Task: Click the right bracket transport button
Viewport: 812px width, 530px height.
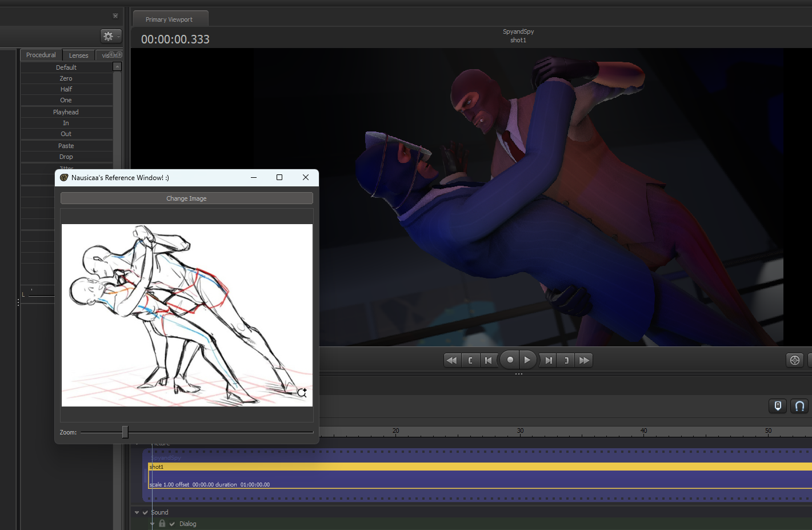Action: [x=566, y=360]
